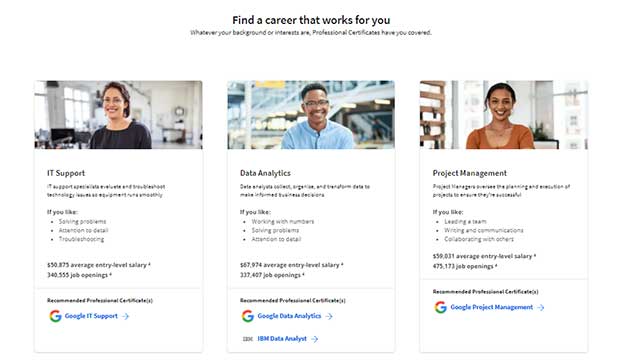Click the arrow after Google IT Support
This screenshot has height=364, width=640.
[125, 316]
